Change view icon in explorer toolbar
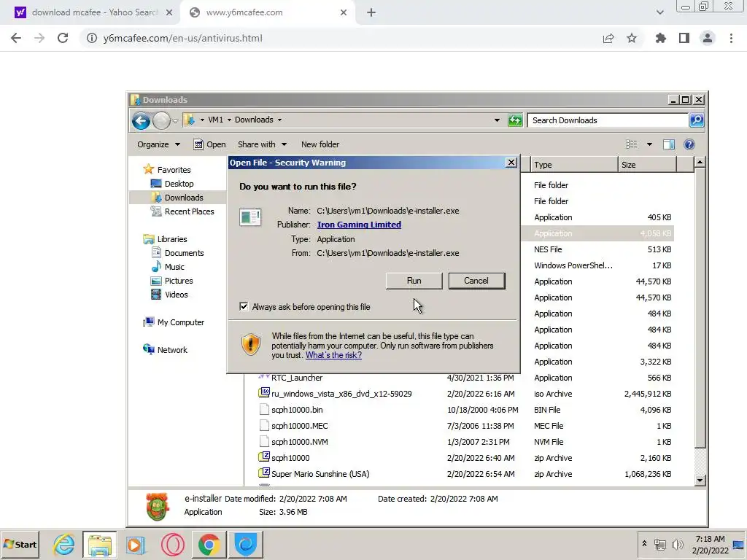 pos(632,144)
